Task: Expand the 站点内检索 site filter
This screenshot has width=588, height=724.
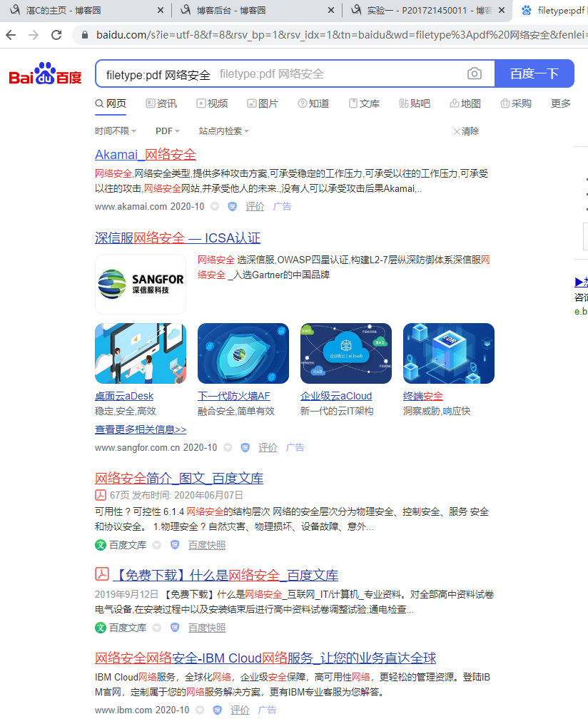Action: tap(224, 131)
